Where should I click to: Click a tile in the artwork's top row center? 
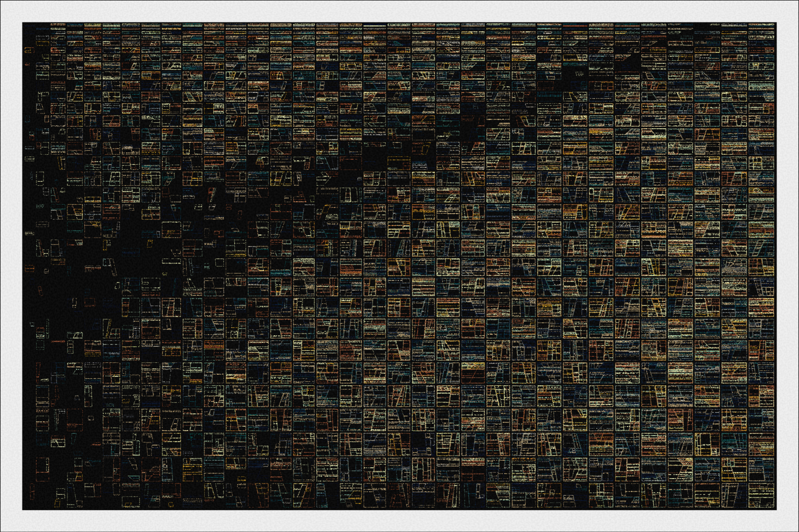pos(399,30)
